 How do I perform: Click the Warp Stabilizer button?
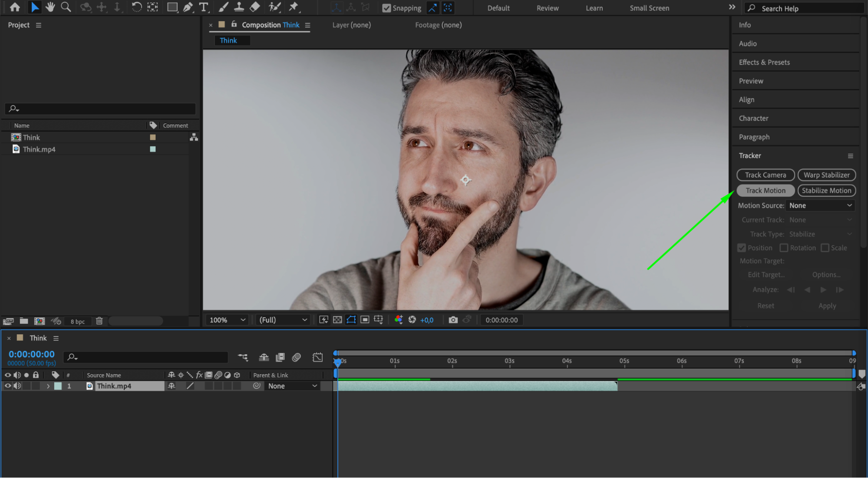(x=826, y=175)
